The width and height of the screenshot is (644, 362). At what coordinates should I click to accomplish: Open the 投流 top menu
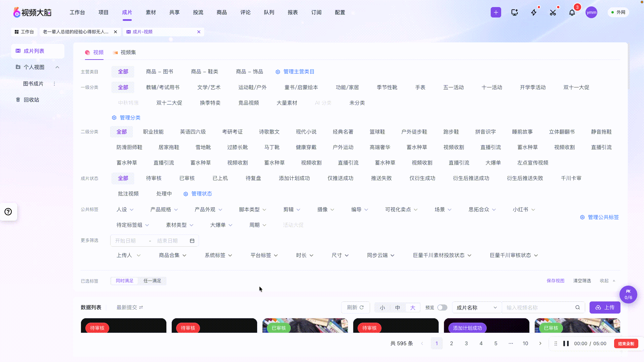click(x=198, y=12)
